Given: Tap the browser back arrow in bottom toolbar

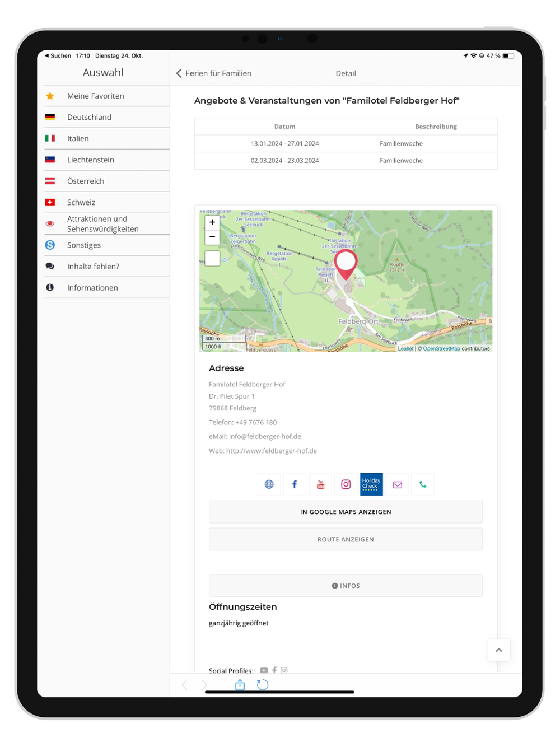Looking at the screenshot, I should click(x=185, y=684).
